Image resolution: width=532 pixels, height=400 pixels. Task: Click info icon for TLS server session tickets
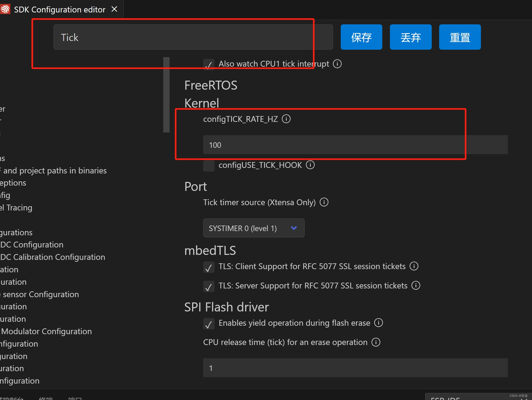[415, 286]
